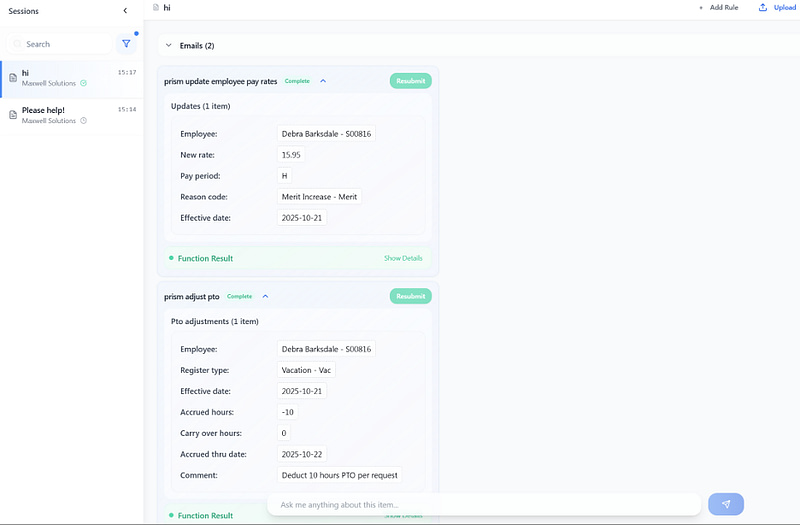Open the 'Please help!' session
This screenshot has width=800, height=525.
[x=70, y=115]
